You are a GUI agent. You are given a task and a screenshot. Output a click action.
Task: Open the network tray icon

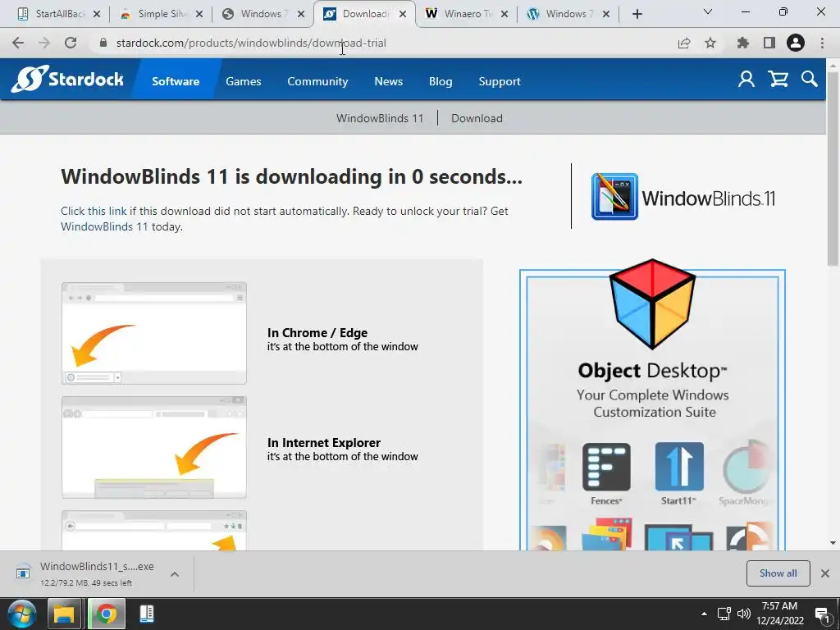724,614
